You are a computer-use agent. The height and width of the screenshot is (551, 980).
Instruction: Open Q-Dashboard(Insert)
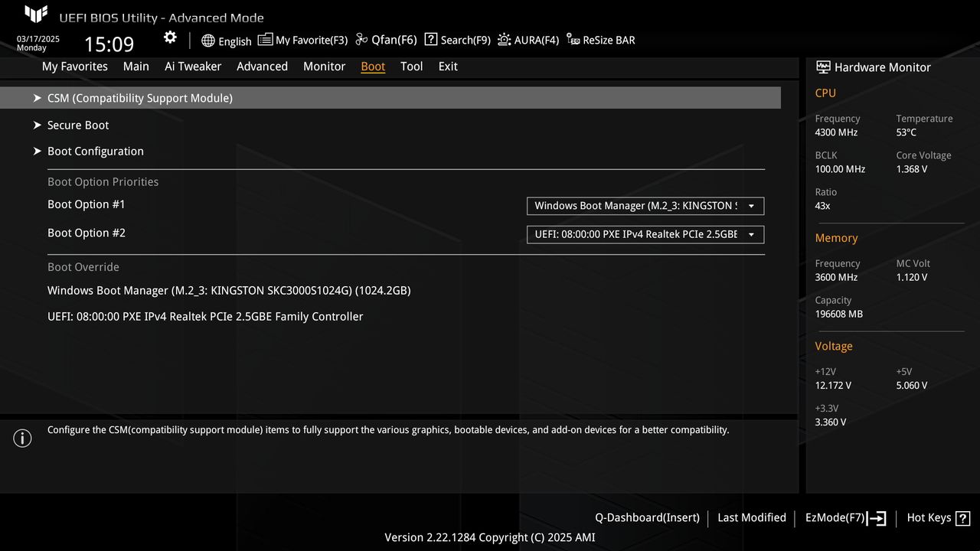coord(647,518)
